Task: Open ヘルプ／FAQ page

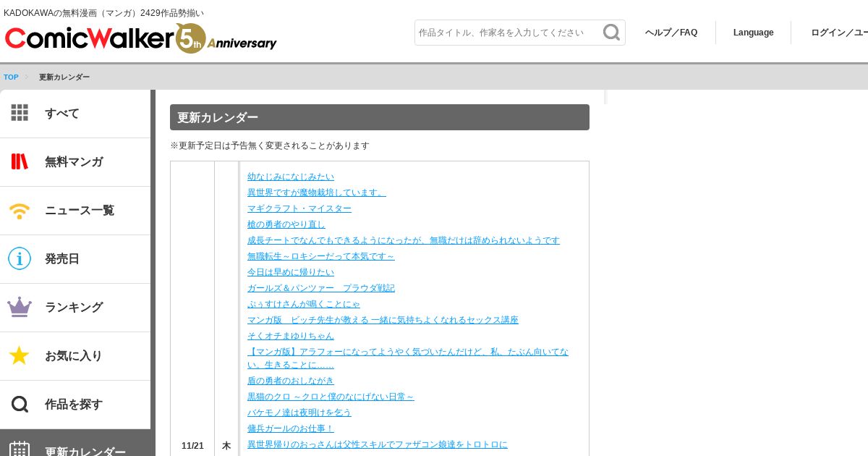Action: [671, 33]
